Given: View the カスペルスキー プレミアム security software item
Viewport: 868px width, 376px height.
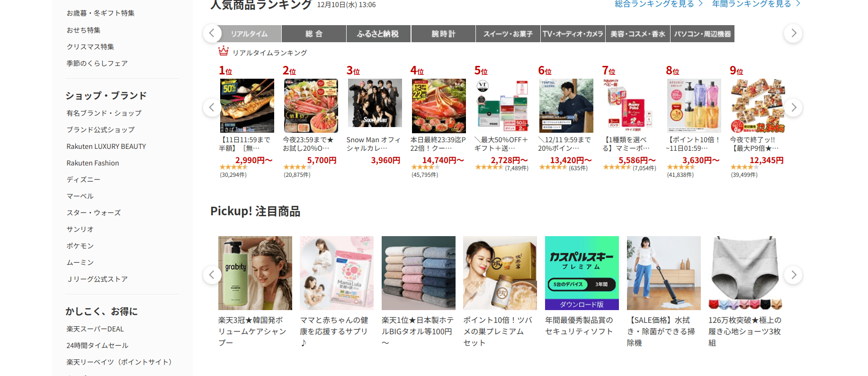Looking at the screenshot, I should point(582,273).
